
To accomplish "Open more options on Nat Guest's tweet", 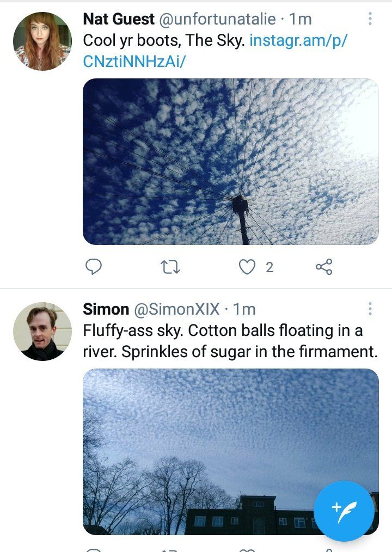I will coord(370,20).
